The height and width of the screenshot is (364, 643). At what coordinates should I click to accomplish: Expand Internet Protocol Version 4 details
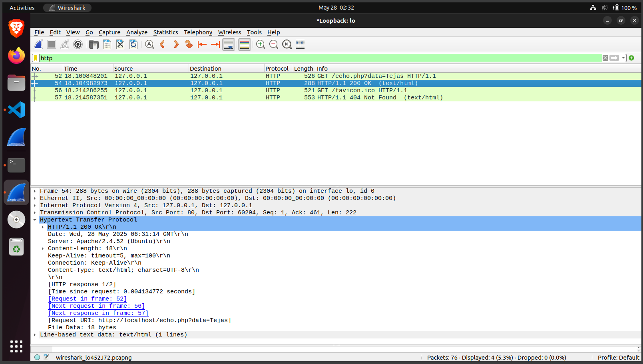(35, 206)
